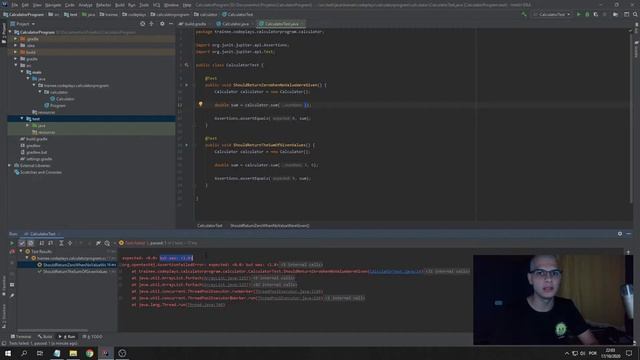This screenshot has width=640, height=360.
Task: Select Calculator class in the project tree
Action: pos(62,99)
